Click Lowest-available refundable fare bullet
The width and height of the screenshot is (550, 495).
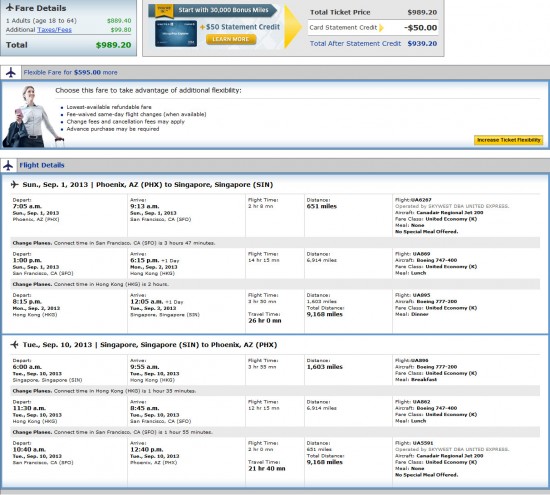tap(109, 107)
